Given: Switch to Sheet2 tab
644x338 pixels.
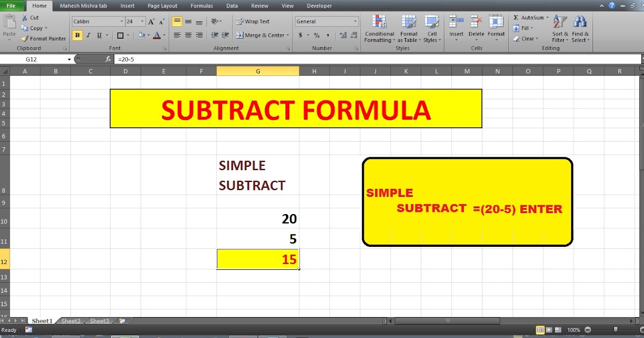Looking at the screenshot, I should (70, 320).
